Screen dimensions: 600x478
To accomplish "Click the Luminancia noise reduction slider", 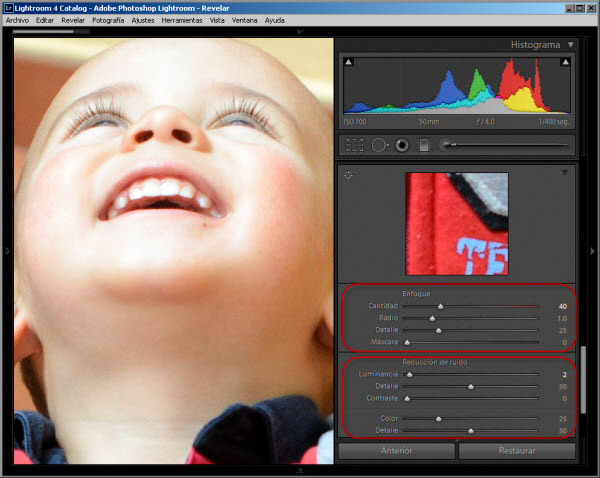I will click(x=471, y=374).
